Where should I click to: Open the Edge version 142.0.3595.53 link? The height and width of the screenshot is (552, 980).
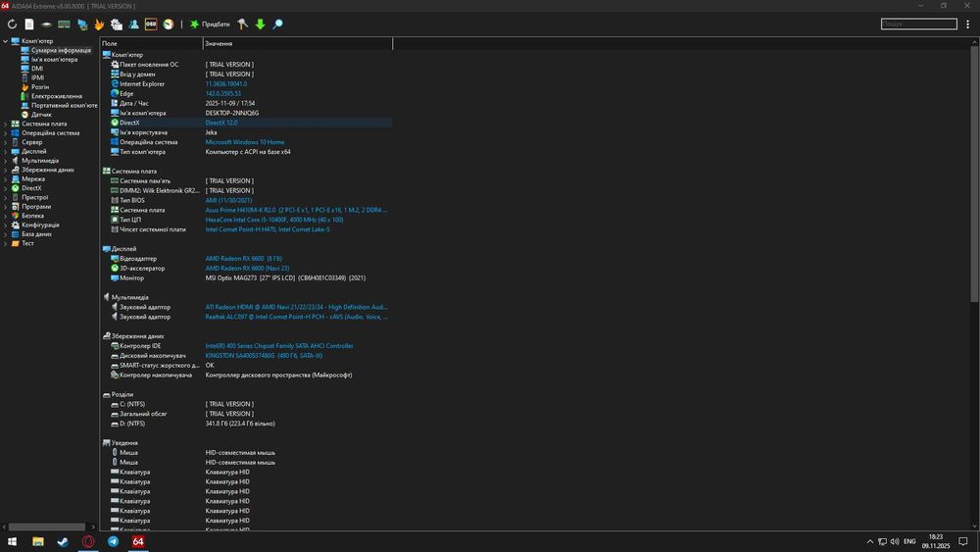tap(223, 93)
